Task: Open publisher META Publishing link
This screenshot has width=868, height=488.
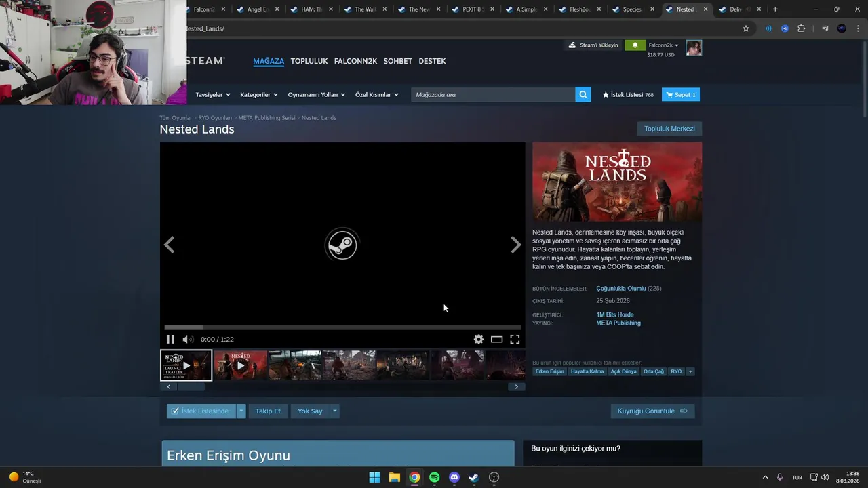Action: coord(618,323)
